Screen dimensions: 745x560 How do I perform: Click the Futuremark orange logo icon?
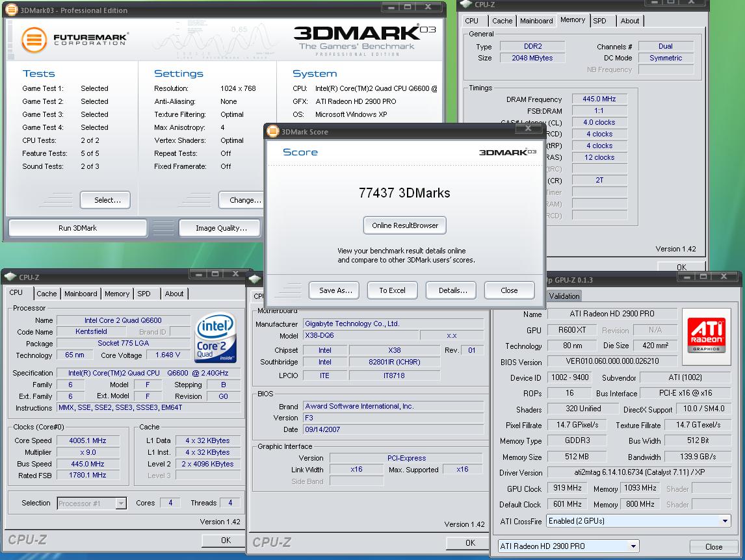click(x=34, y=40)
